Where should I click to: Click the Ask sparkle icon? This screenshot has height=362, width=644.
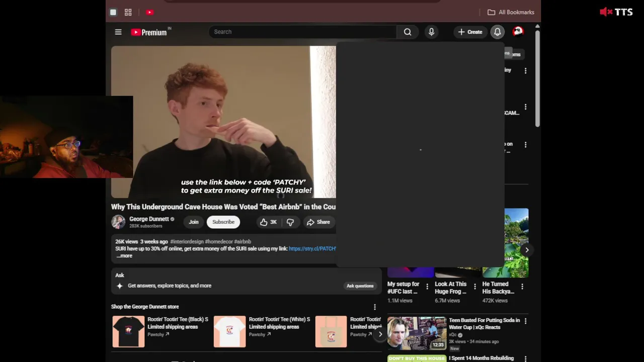point(120,286)
